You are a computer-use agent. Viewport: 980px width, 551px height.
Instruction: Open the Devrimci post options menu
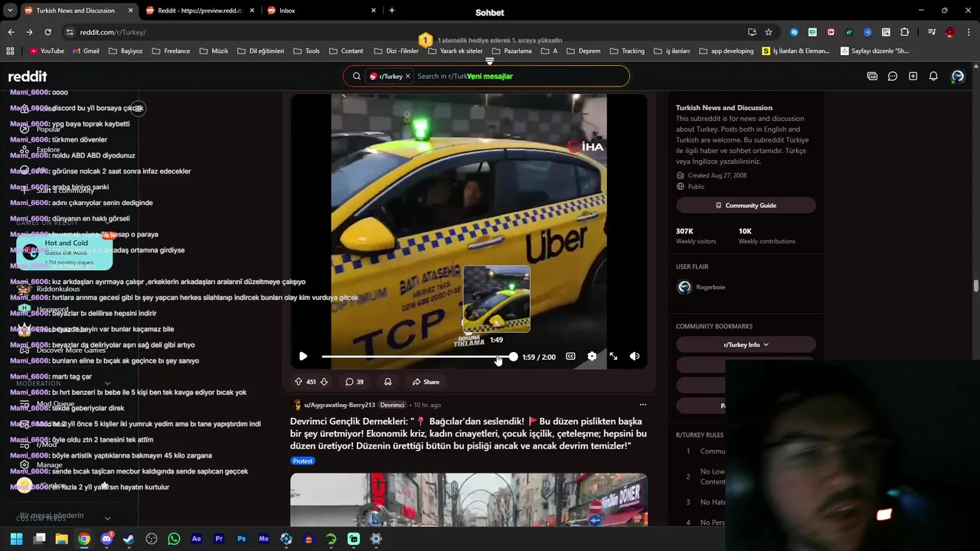pyautogui.click(x=643, y=405)
